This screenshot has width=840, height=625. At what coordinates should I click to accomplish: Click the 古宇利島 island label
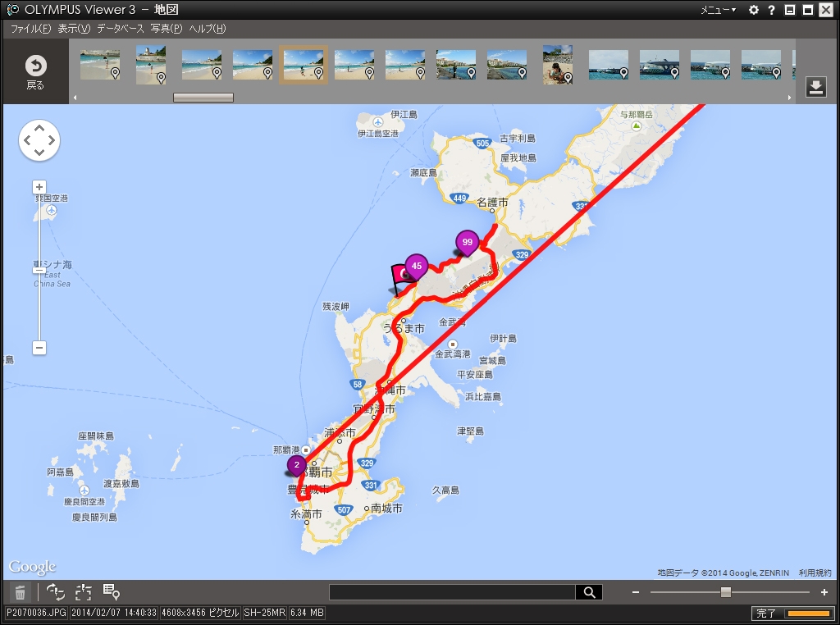pyautogui.click(x=518, y=138)
